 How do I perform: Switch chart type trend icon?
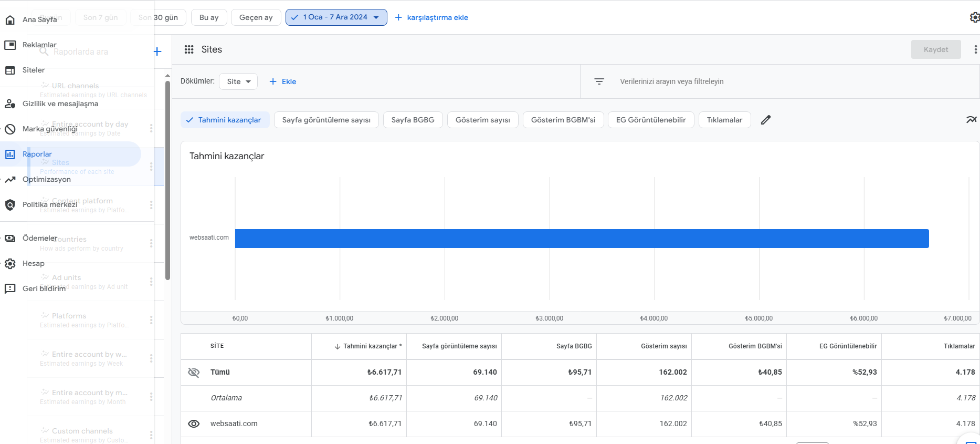972,120
